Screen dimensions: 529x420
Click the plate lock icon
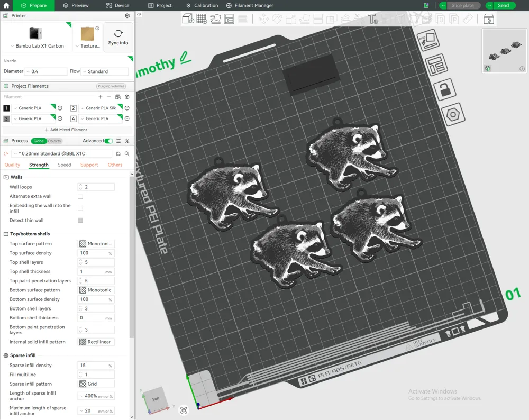click(x=445, y=89)
